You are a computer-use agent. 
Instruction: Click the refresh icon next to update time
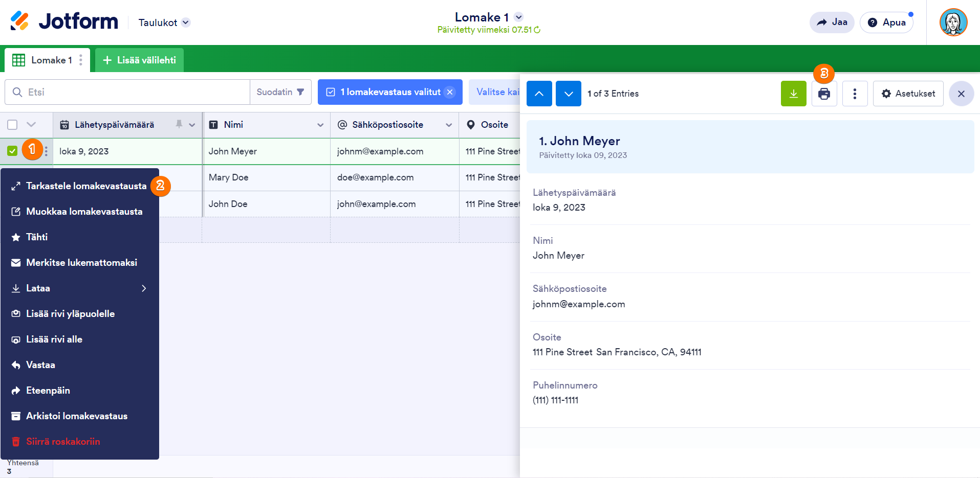pos(537,30)
